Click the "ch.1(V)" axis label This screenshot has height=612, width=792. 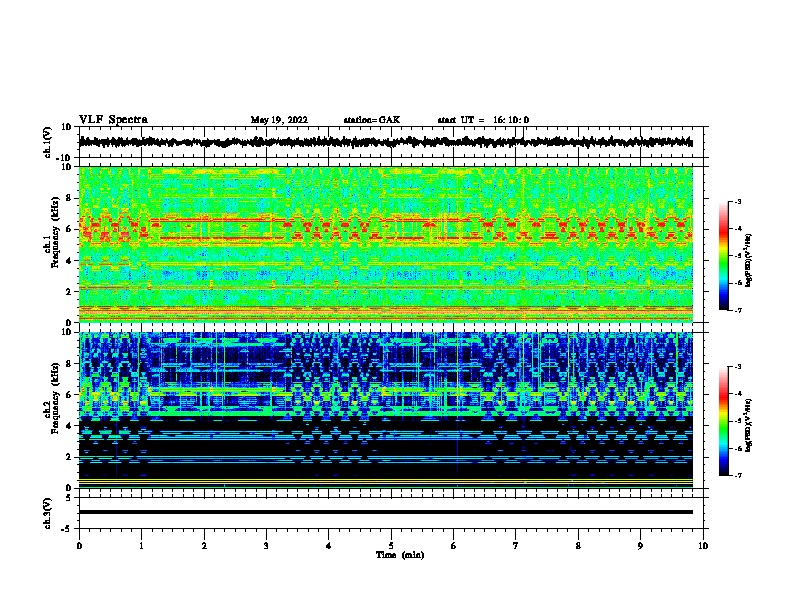48,142
